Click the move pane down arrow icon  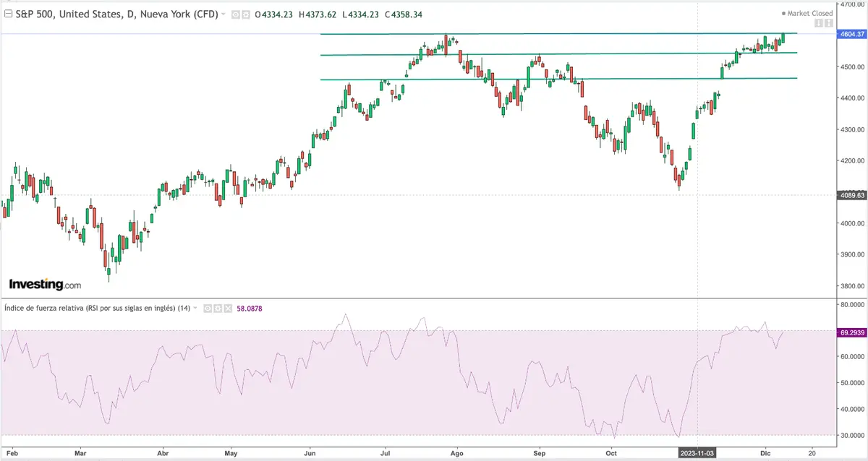click(x=819, y=24)
